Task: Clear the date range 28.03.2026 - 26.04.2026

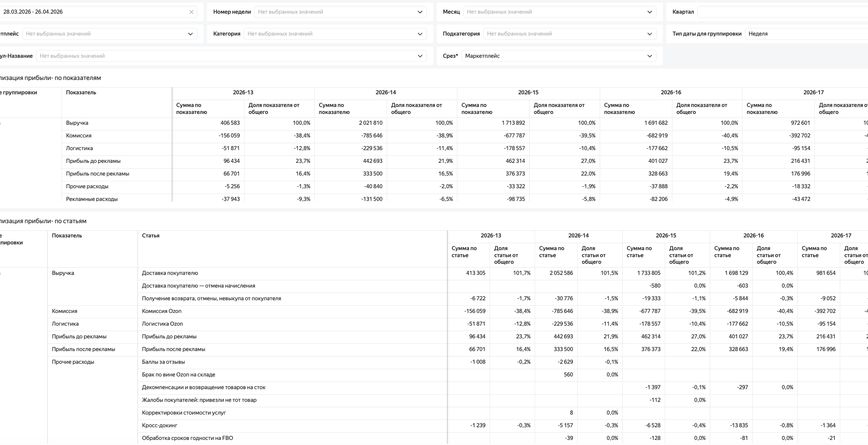Action: (x=191, y=12)
